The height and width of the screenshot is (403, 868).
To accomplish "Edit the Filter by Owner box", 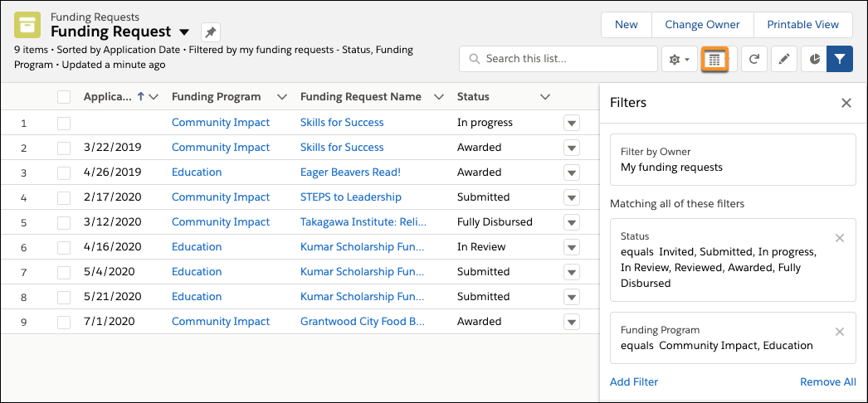I will pyautogui.click(x=733, y=159).
